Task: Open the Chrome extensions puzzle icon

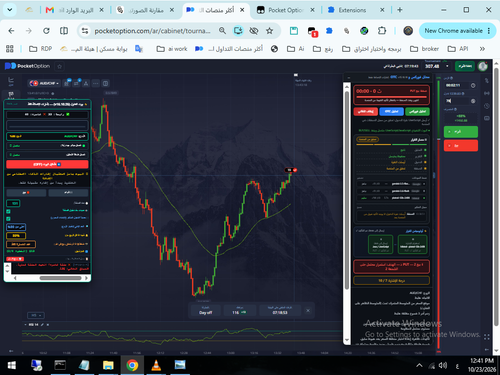Action: (x=382, y=31)
